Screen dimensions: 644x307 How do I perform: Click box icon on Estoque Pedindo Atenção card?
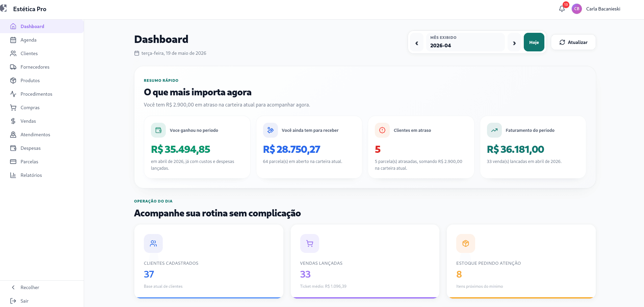466,243
